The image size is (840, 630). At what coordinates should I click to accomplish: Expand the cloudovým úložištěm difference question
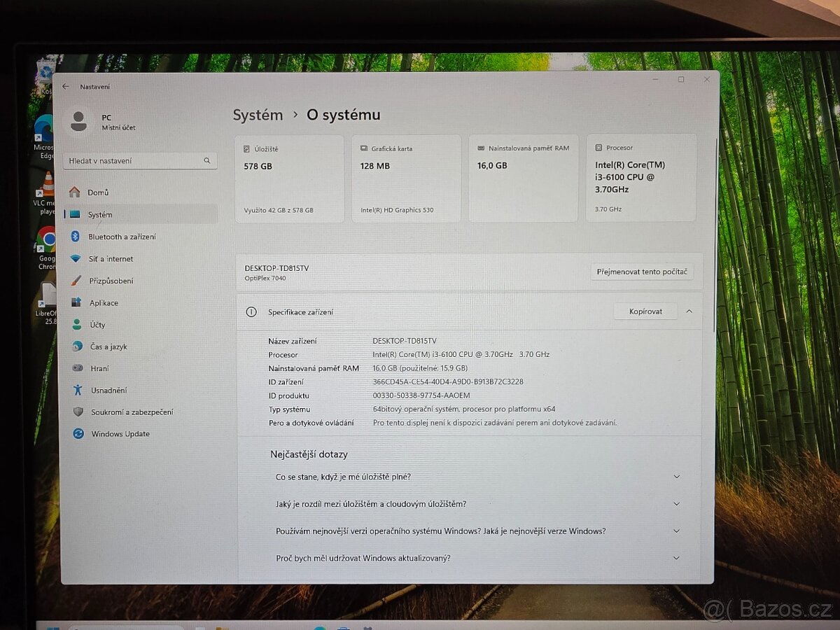[676, 504]
